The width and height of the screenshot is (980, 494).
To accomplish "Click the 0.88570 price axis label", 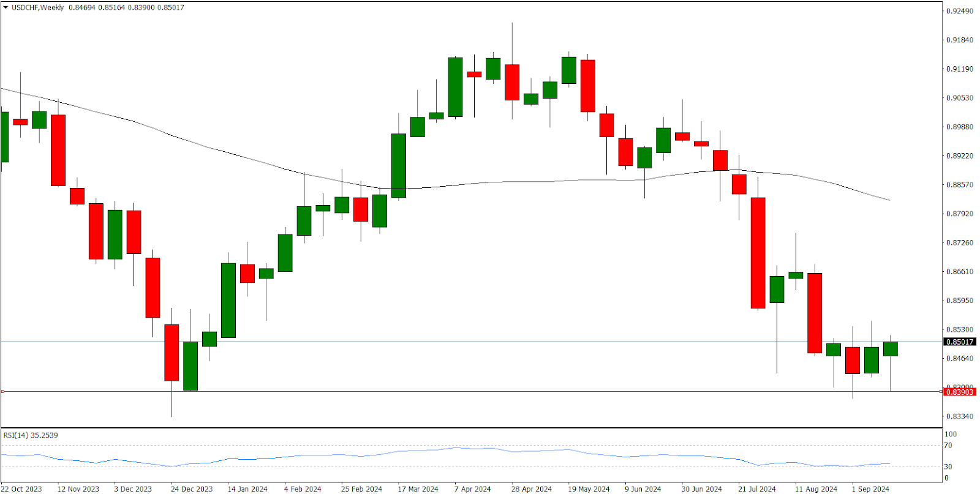I will (x=959, y=185).
